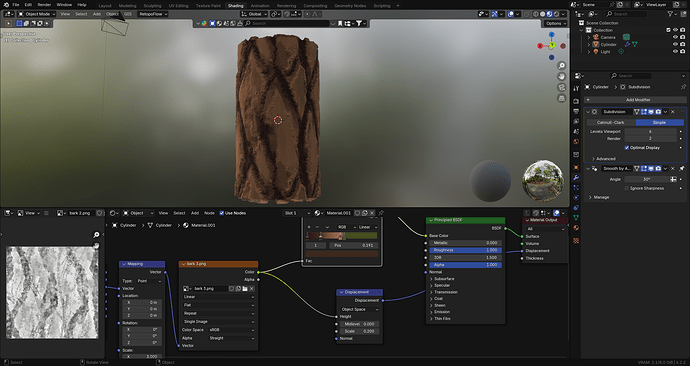The image size is (690, 366).
Task: Pin the properties editor context
Action: [x=683, y=87]
